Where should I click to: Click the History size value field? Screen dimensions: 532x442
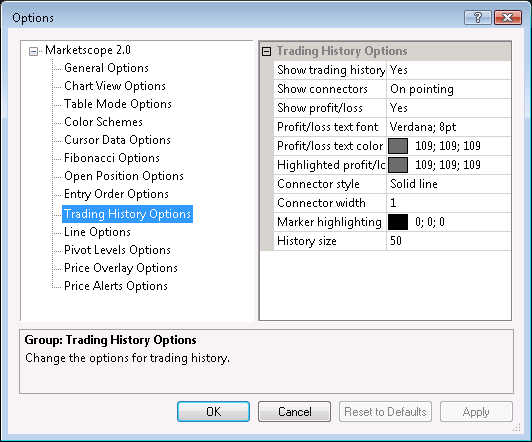[449, 241]
